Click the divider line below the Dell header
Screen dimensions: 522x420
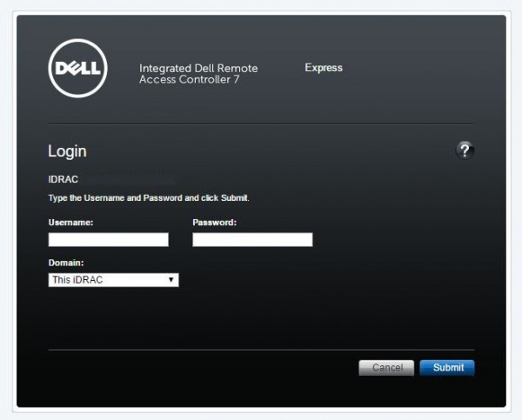coord(261,123)
